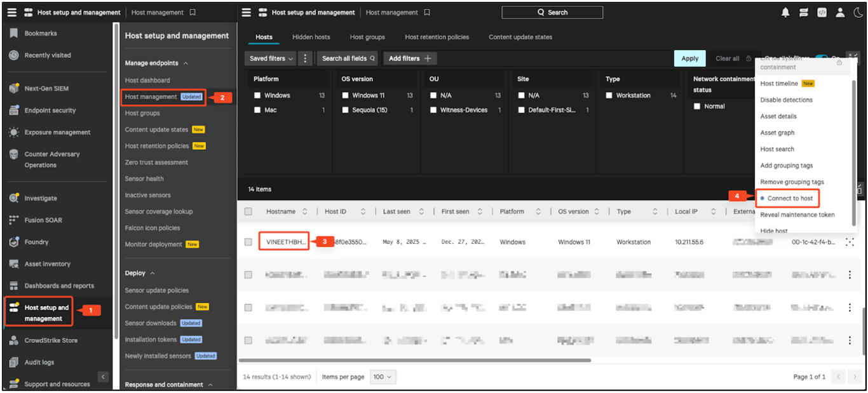
Task: Open hamburger menu in right pane header
Action: click(x=247, y=12)
